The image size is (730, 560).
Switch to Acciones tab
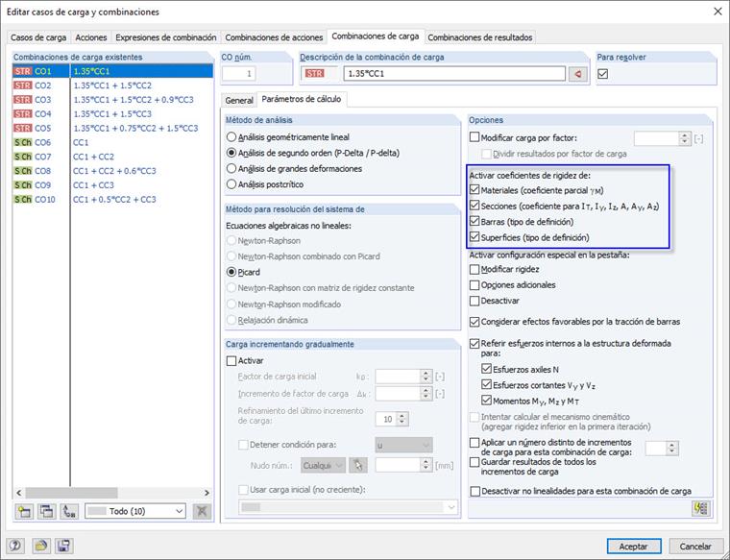91,37
